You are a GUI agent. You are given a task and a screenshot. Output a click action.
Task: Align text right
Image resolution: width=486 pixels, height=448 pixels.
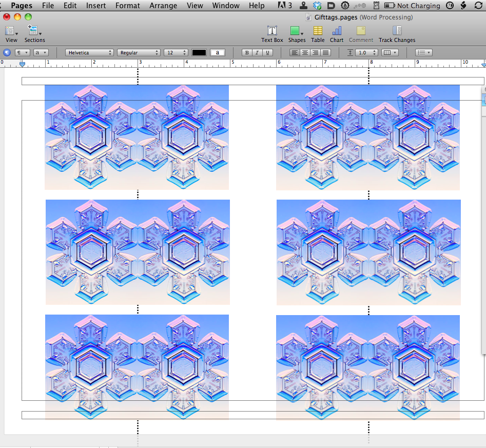(x=315, y=53)
